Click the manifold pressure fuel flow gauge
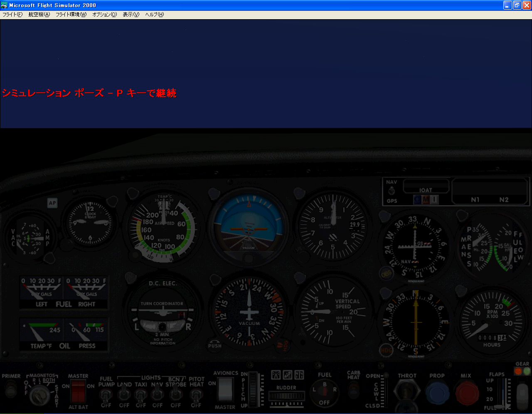Image resolution: width=532 pixels, height=414 pixels. coord(493,247)
